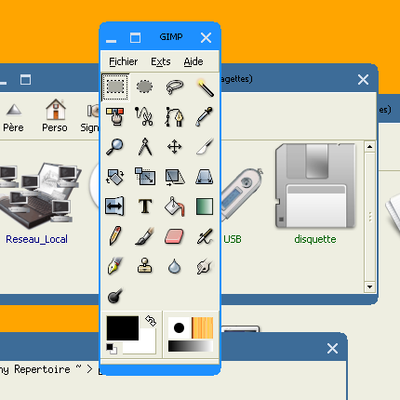Open the active gradient selector

[190, 346]
